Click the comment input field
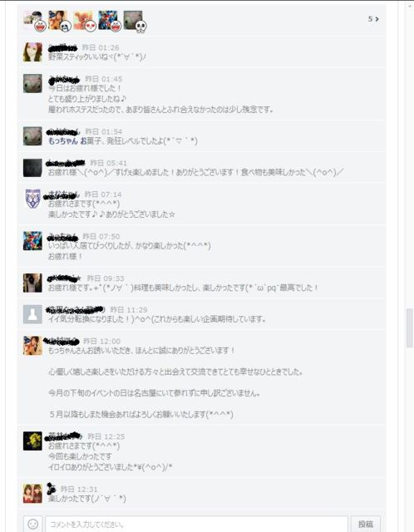Viewport: 414px width, 532px height. pos(196,524)
